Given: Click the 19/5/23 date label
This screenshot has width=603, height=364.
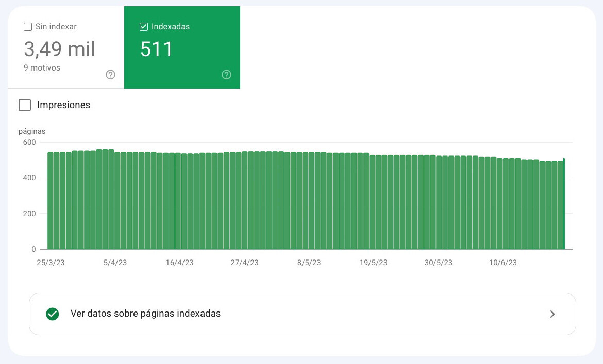Looking at the screenshot, I should pos(374,263).
